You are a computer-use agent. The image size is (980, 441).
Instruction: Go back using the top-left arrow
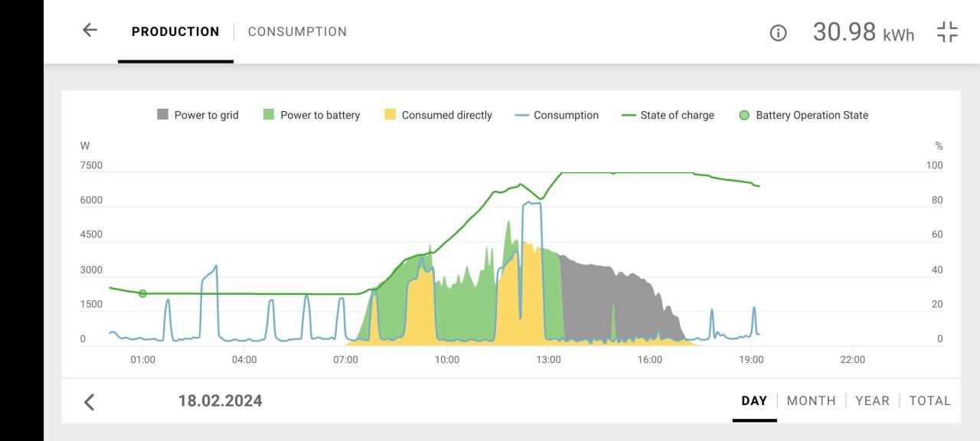[x=90, y=31]
